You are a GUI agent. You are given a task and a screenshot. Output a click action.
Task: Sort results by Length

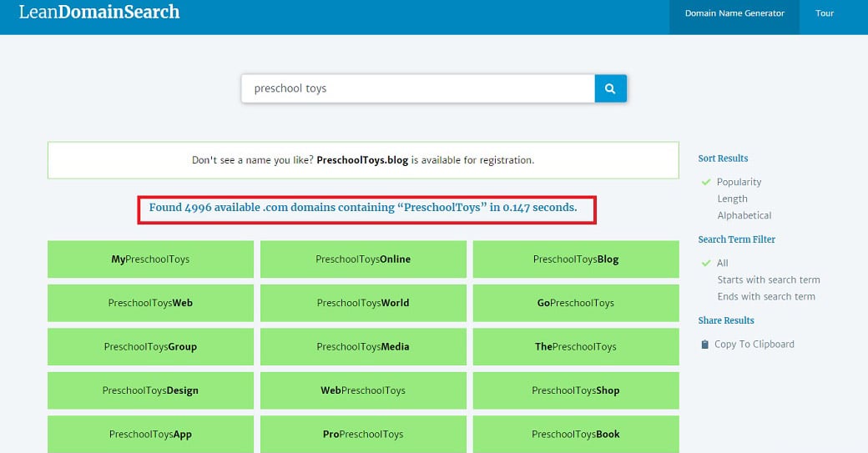[732, 199]
